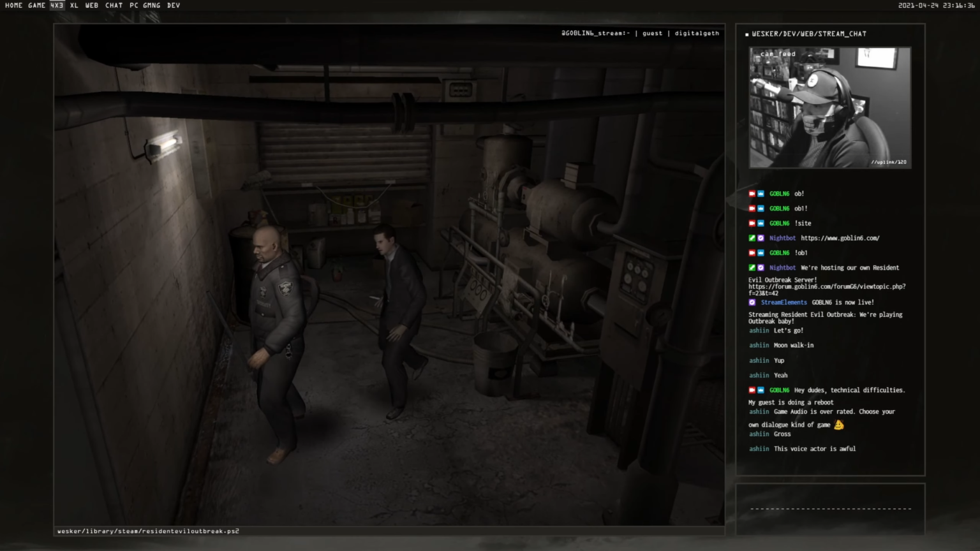The height and width of the screenshot is (551, 980).
Task: Click the purple verified badge on Nightbot's goblin6.com message
Action: click(x=761, y=238)
